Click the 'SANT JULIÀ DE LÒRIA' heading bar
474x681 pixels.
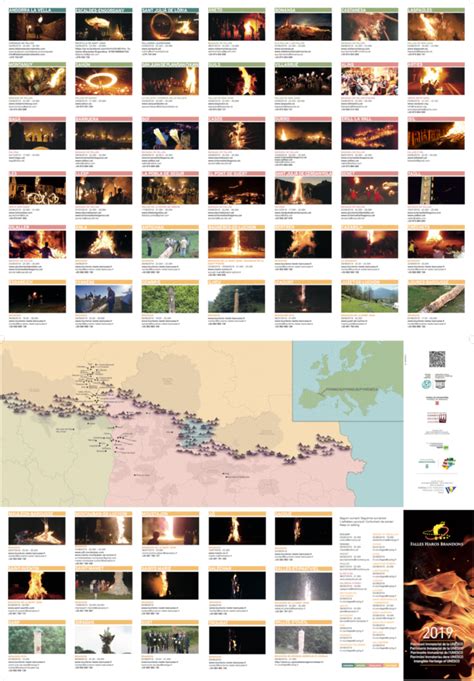tap(170, 10)
